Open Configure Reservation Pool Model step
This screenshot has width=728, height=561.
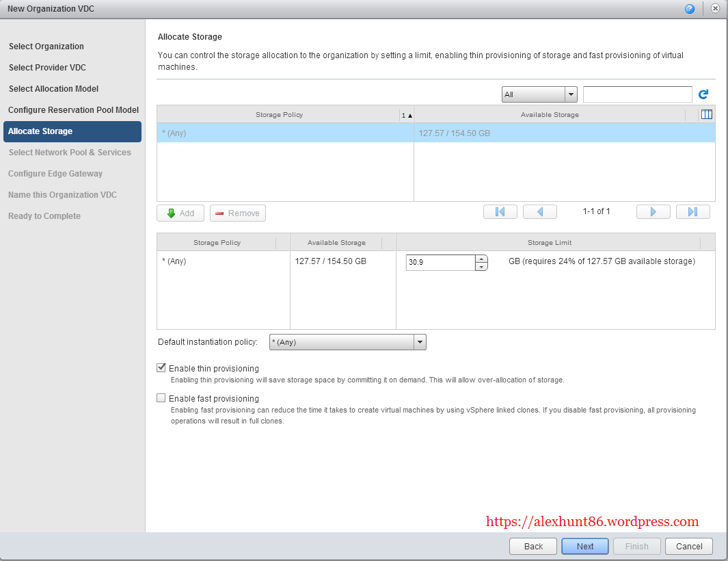pyautogui.click(x=73, y=110)
